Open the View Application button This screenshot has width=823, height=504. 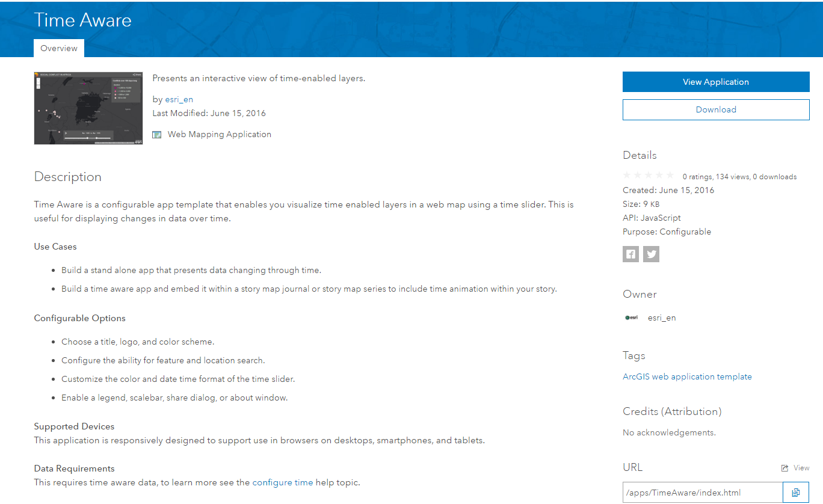coord(716,82)
